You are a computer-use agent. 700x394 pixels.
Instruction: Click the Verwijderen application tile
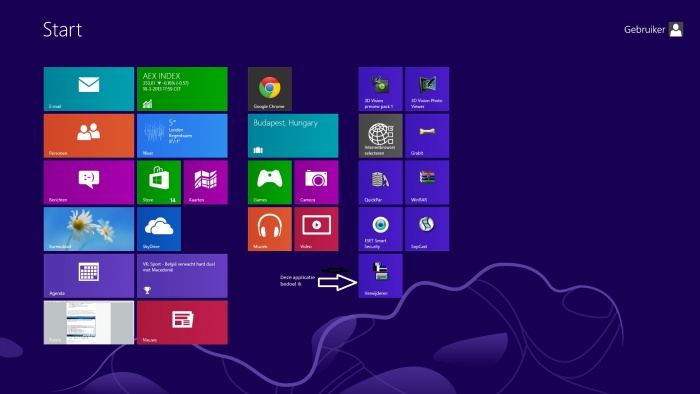pos(381,276)
